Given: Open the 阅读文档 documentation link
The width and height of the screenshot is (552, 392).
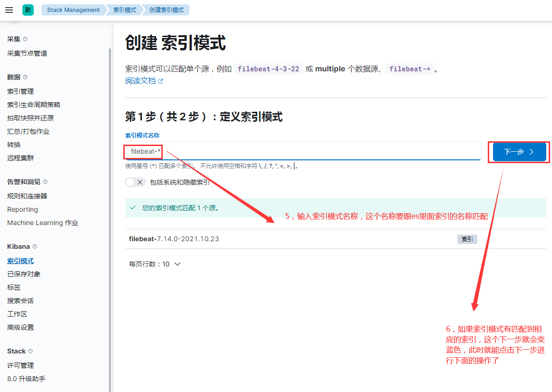Looking at the screenshot, I should [141, 81].
